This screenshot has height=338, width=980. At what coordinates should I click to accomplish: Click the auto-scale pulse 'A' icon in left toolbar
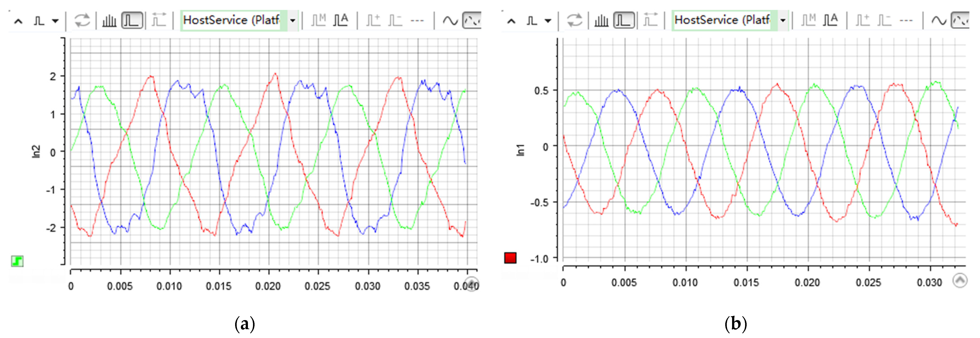tap(340, 20)
